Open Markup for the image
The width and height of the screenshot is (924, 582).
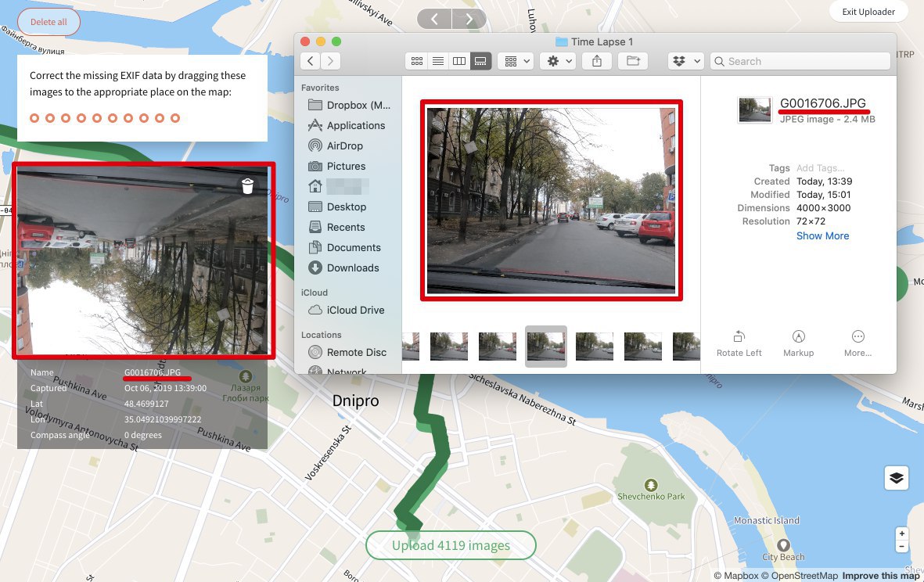click(x=799, y=344)
